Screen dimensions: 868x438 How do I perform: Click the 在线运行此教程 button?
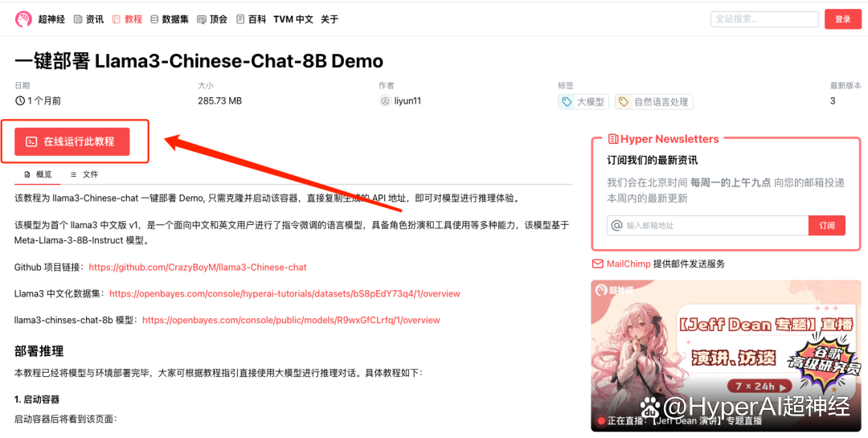point(72,141)
